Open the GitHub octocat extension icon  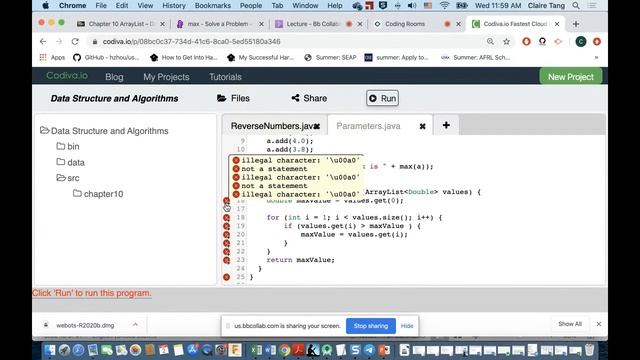(x=542, y=42)
